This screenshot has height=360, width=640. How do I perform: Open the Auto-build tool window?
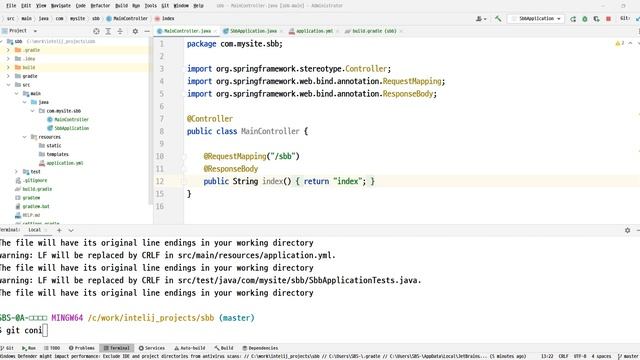coord(189,348)
